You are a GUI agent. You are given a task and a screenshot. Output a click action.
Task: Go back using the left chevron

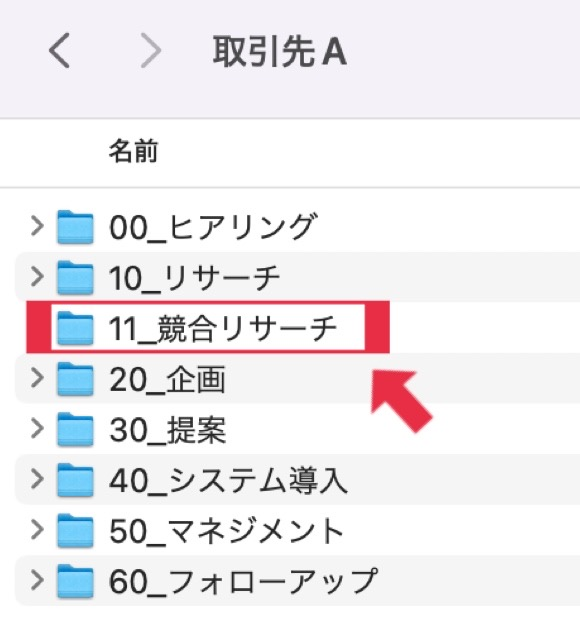point(59,51)
